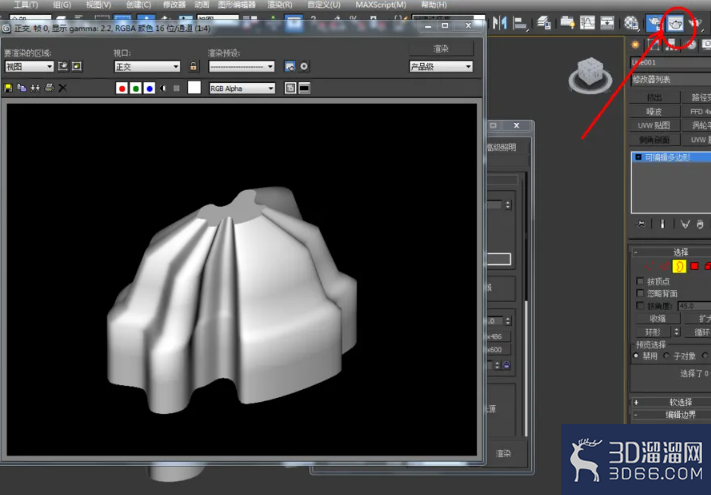Toggle the lock-to-viewport padlock

coord(194,66)
